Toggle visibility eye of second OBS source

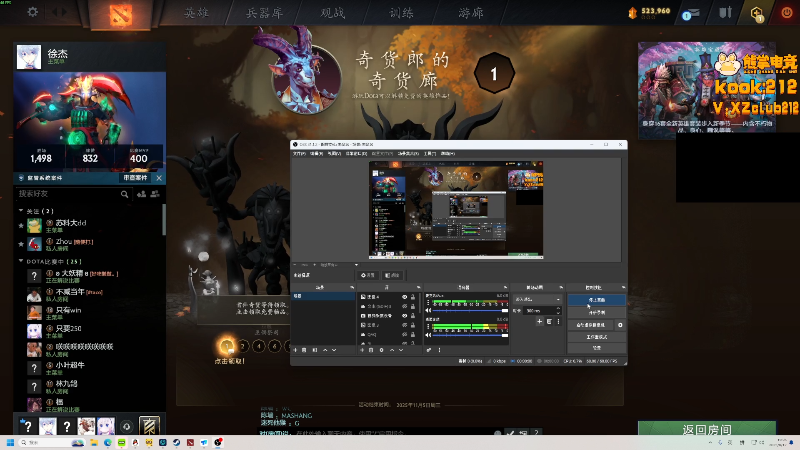pos(404,306)
